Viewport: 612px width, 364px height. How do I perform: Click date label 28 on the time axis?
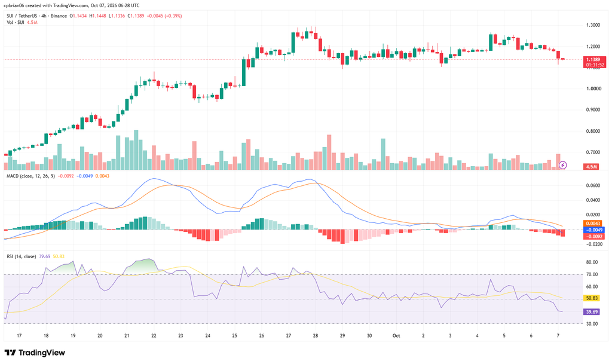[x=316, y=335]
